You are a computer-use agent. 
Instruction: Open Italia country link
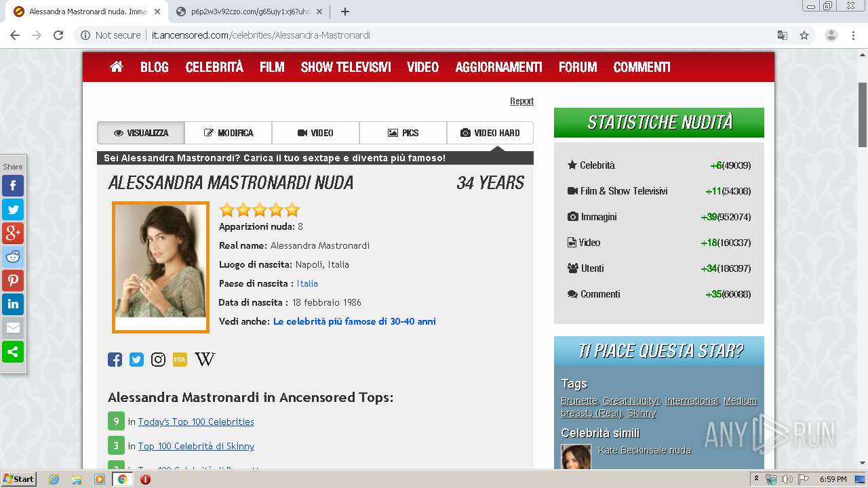click(307, 283)
